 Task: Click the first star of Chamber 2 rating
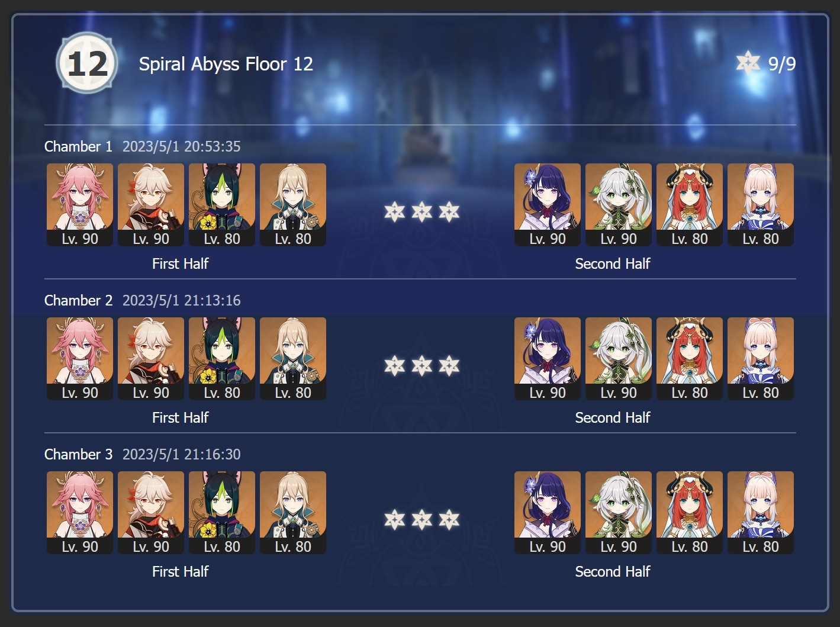pos(394,365)
